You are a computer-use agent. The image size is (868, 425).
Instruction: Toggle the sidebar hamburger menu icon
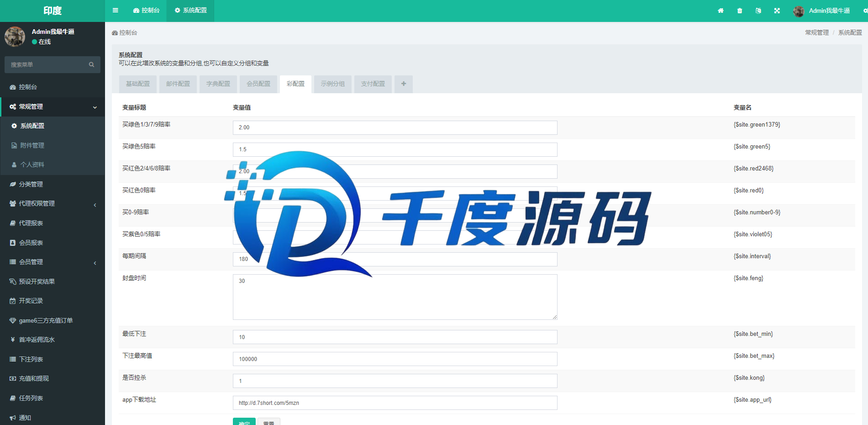116,11
